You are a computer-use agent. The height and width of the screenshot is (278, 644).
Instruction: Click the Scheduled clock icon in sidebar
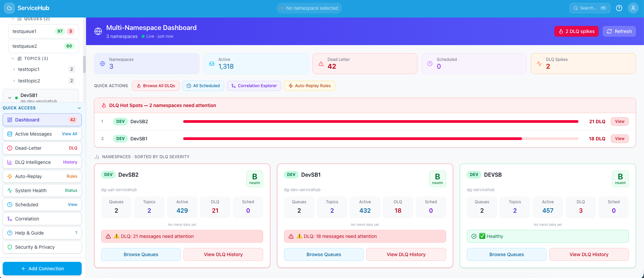point(10,205)
